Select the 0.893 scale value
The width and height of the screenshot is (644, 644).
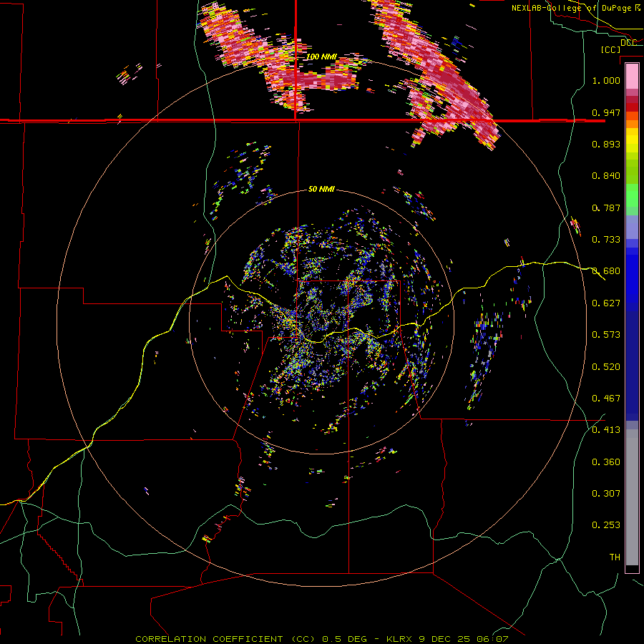click(x=606, y=144)
